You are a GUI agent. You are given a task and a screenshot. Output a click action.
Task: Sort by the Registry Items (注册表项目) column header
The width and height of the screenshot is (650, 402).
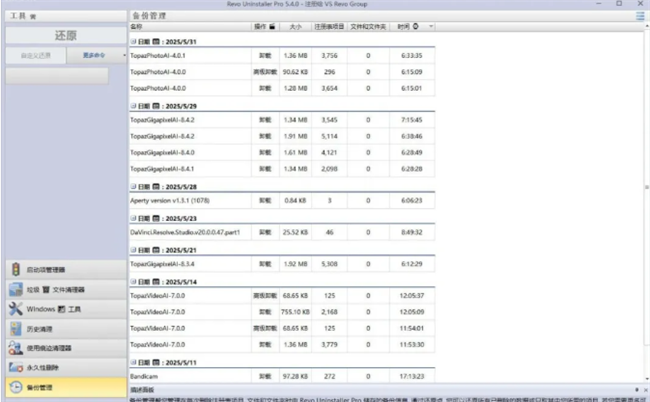point(329,27)
